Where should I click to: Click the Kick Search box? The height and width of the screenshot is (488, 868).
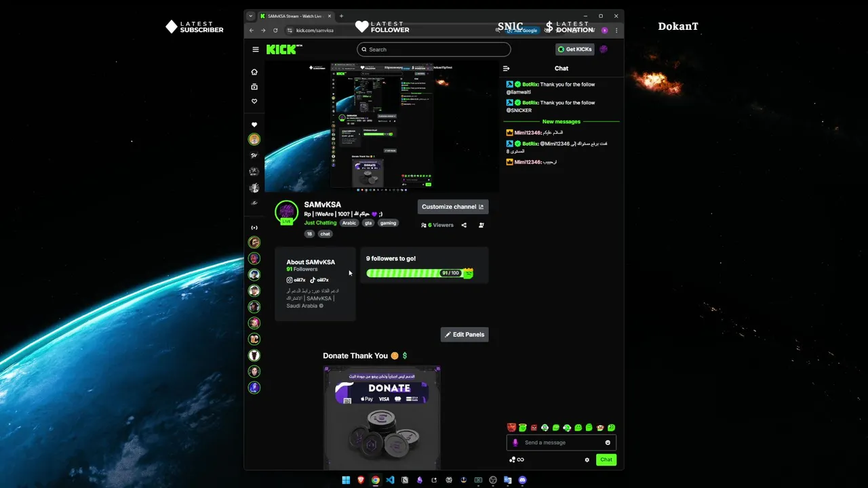pyautogui.click(x=434, y=49)
